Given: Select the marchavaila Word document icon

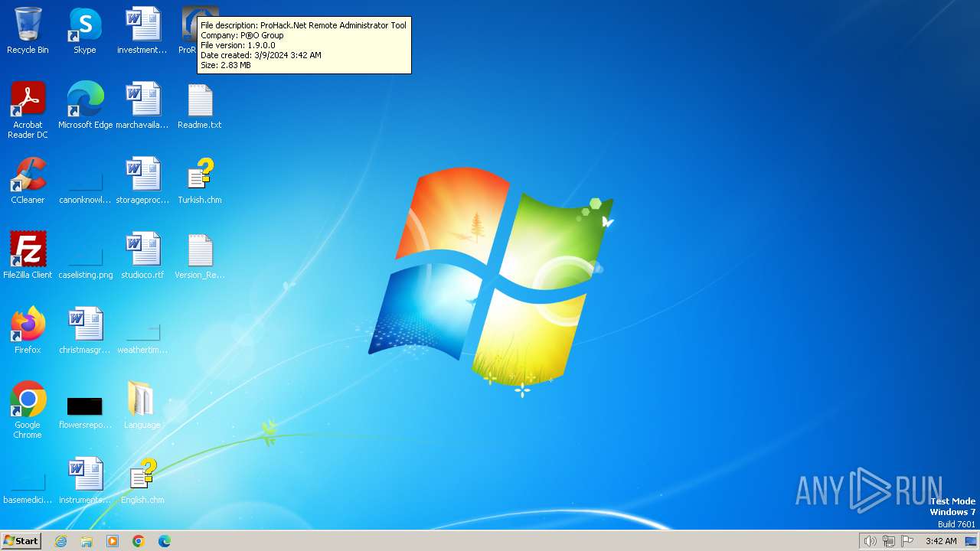Looking at the screenshot, I should click(x=142, y=106).
